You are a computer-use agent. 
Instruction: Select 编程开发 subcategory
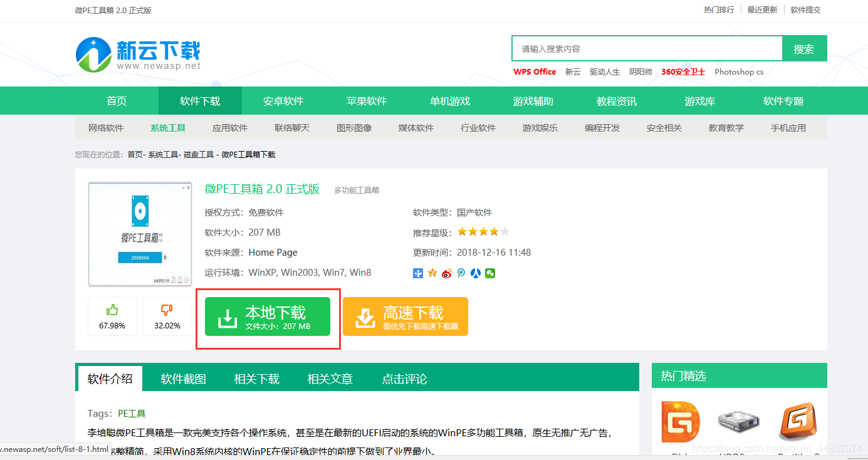pos(602,128)
